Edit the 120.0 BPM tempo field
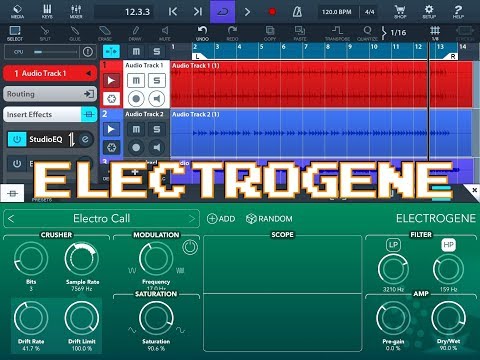The width and height of the screenshot is (480, 360). click(337, 12)
